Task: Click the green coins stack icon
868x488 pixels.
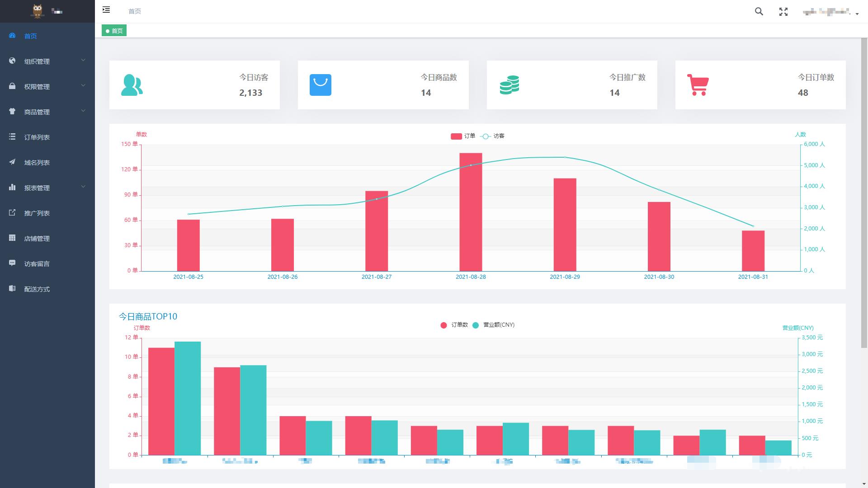Action: point(509,85)
